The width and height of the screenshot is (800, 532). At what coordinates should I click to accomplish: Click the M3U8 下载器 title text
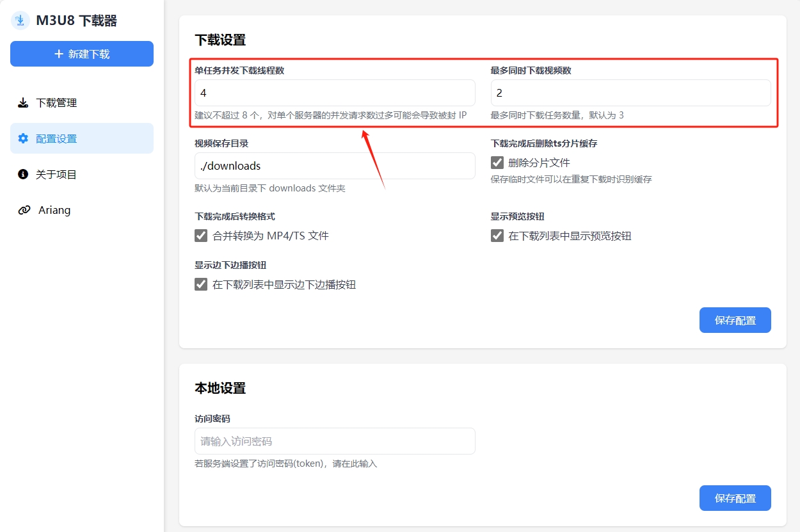(77, 21)
